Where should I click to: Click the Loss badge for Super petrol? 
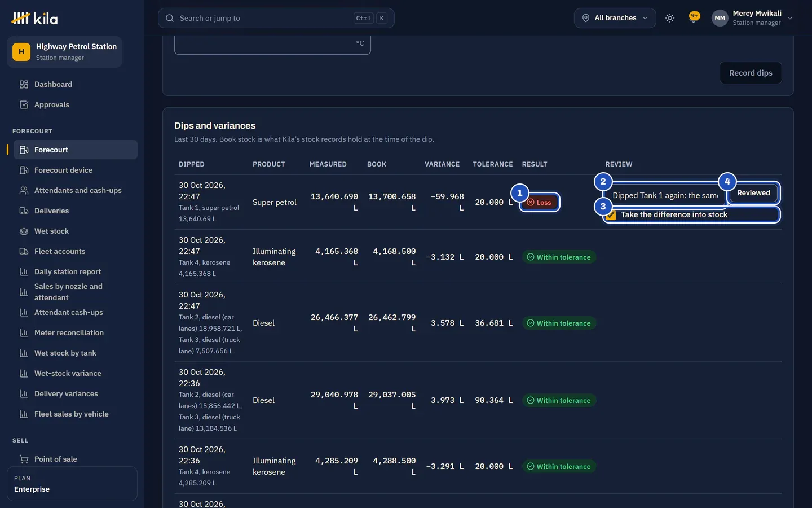coord(539,203)
